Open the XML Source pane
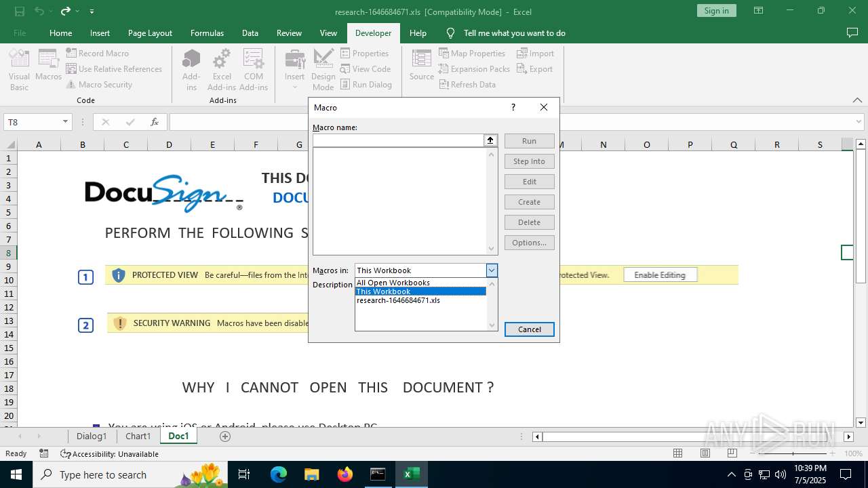 421,65
